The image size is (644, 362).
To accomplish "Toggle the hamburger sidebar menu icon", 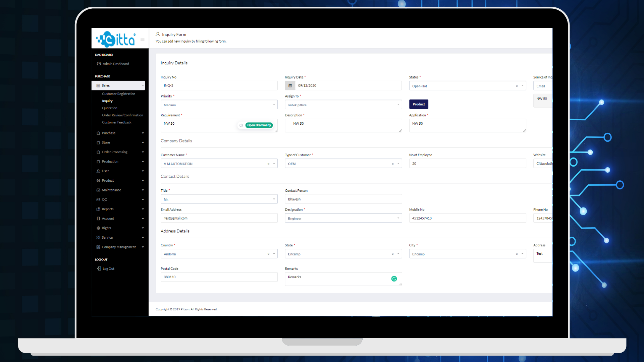I will 143,40.
